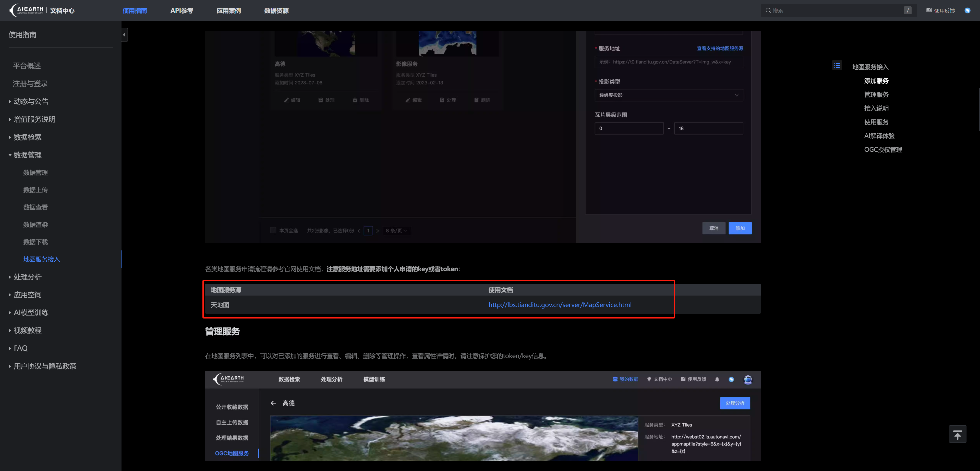This screenshot has height=471, width=980.
Task: Click the blue 添加 button
Action: (740, 228)
